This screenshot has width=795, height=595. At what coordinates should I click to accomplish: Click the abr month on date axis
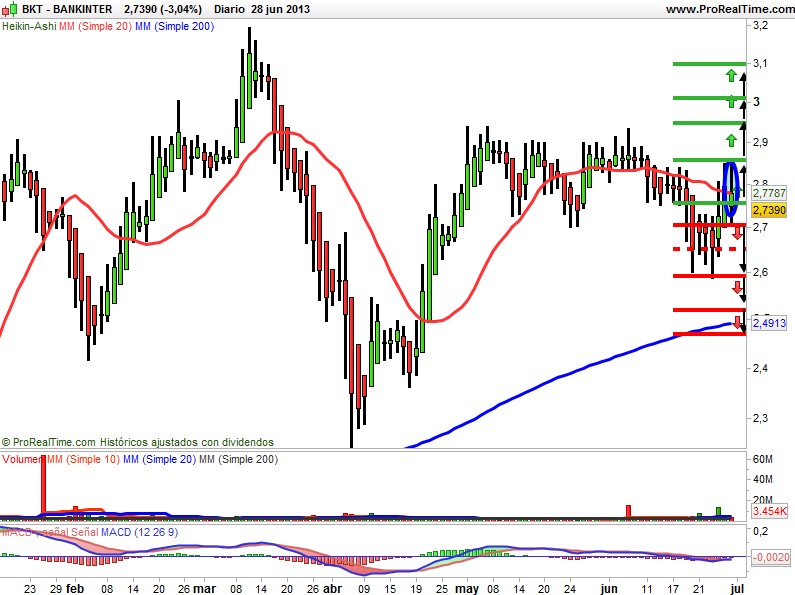[x=333, y=588]
